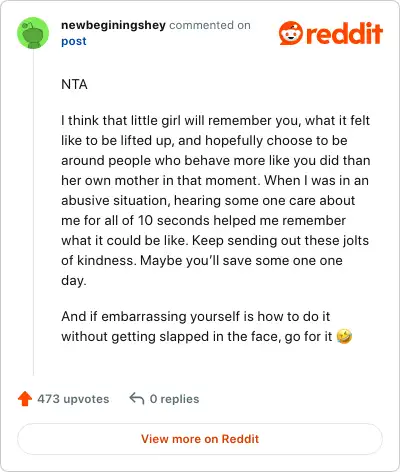Click the phrase "abusive situation" in the comment
The width and height of the screenshot is (400, 472).
point(116,200)
